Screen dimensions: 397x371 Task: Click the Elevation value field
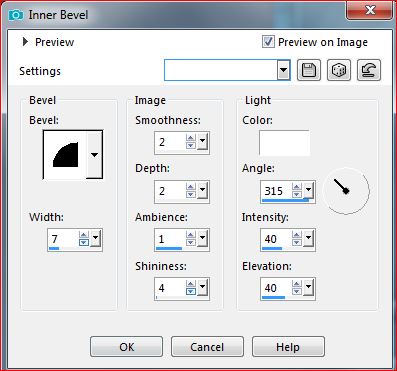click(277, 288)
